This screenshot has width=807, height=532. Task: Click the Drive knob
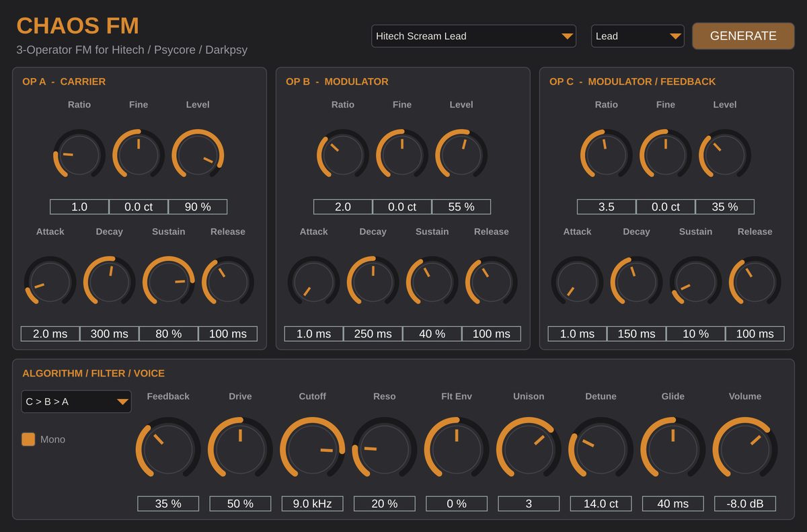240,449
